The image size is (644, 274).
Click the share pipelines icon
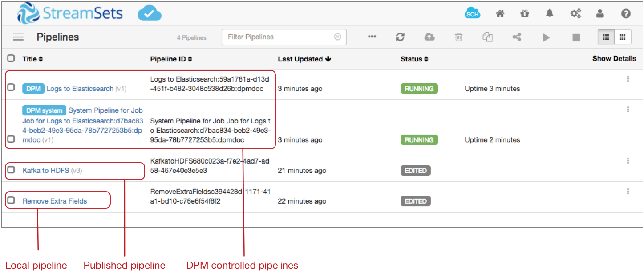[517, 37]
